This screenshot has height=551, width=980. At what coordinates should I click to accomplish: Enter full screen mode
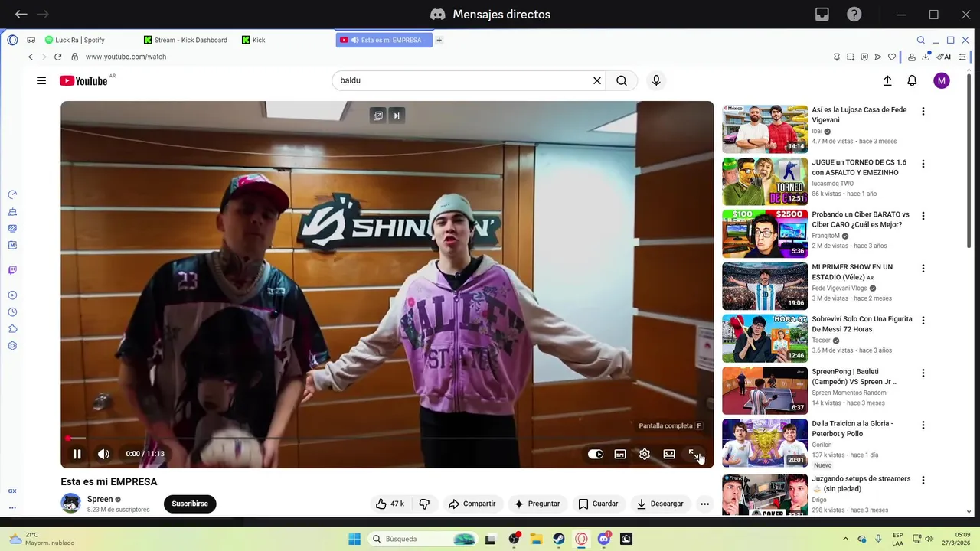coord(693,454)
